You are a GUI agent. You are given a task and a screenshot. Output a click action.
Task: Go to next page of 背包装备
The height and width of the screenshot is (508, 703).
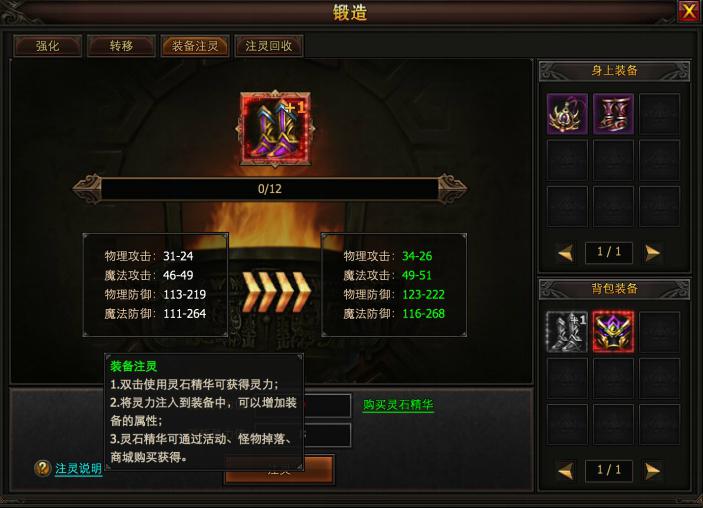(x=652, y=471)
